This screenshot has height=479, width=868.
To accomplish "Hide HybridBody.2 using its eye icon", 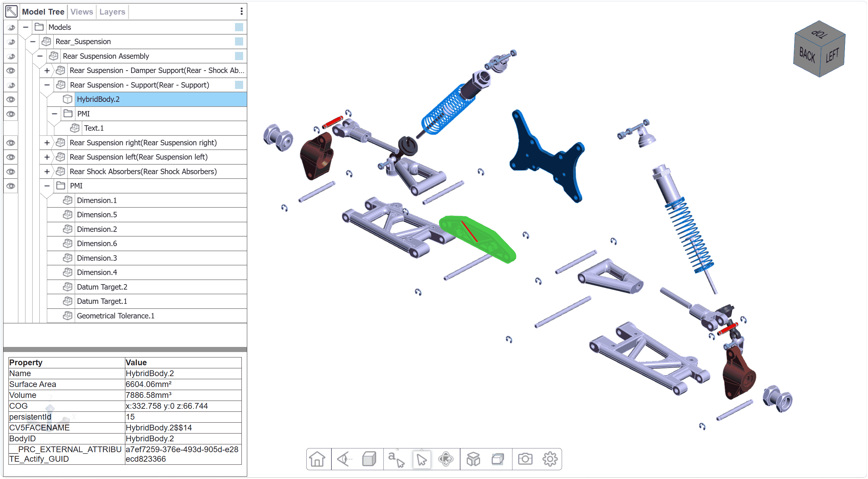I will pyautogui.click(x=11, y=99).
